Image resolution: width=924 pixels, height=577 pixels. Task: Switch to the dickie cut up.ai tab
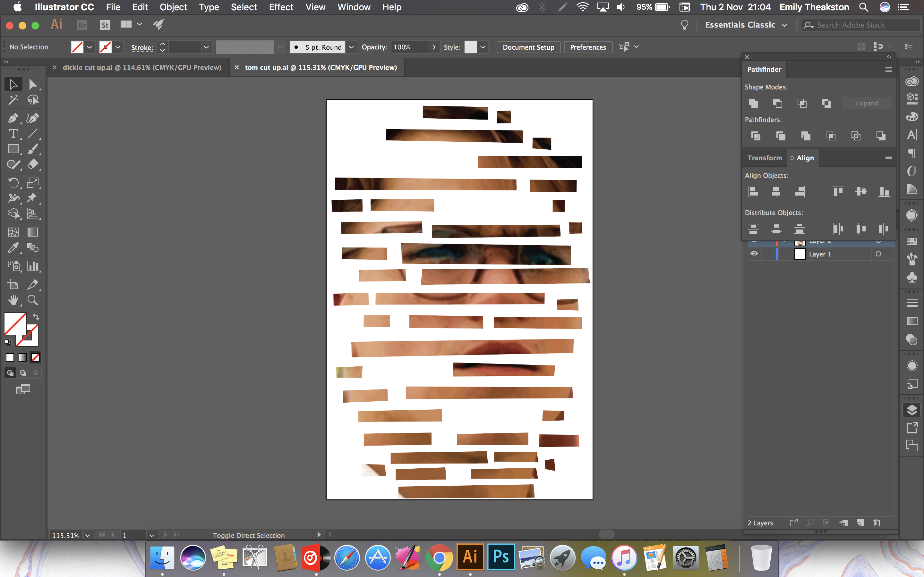pos(142,68)
